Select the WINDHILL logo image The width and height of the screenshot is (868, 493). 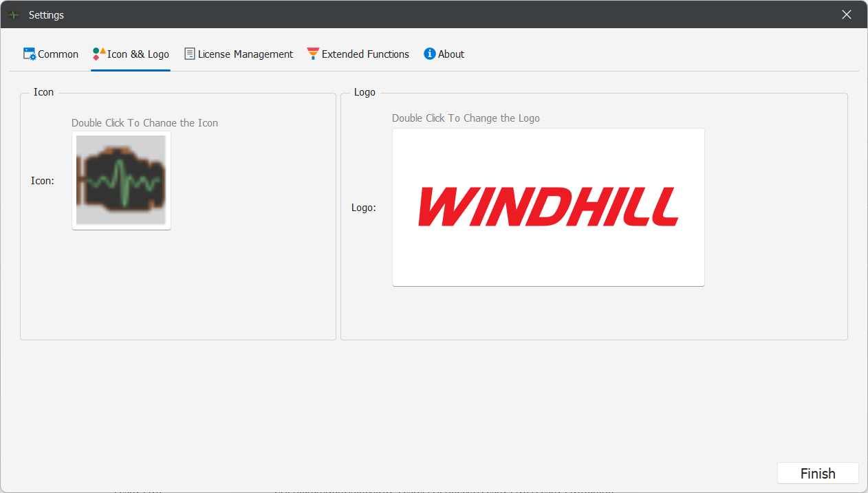[x=548, y=207]
